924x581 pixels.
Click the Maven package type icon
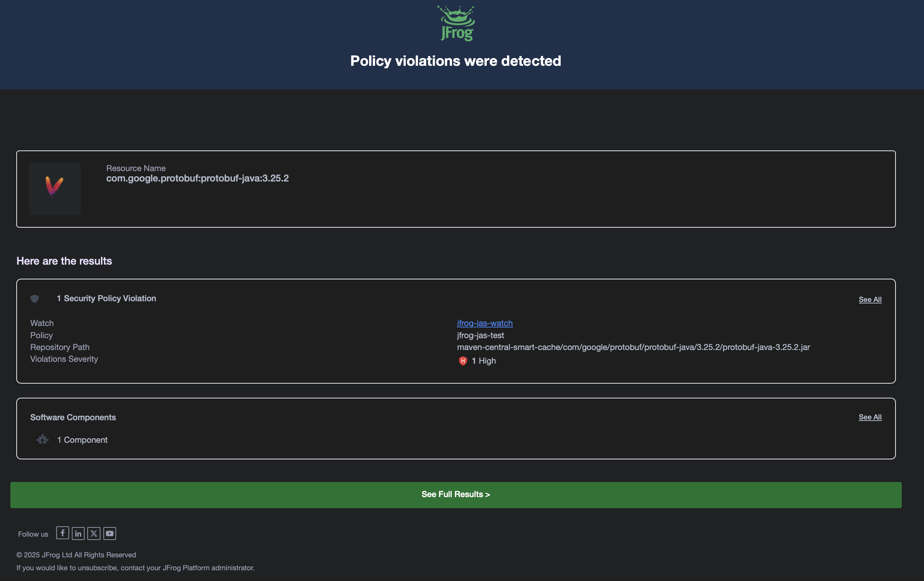click(x=54, y=189)
